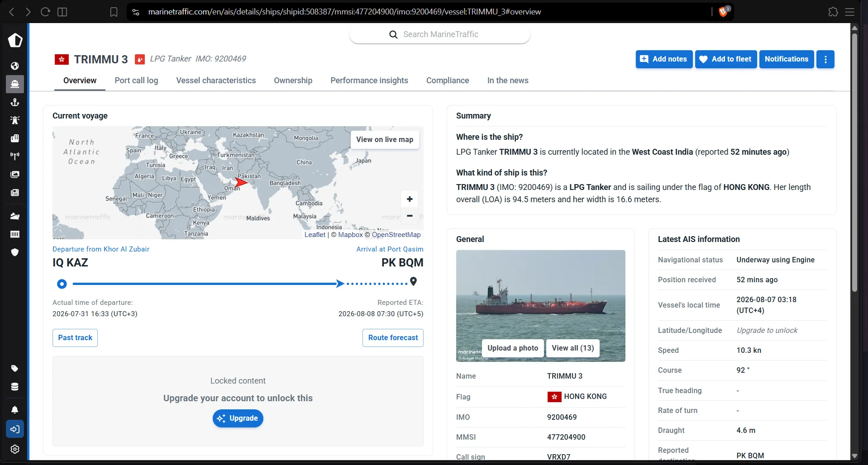Open the notifications bell sidebar icon

(15, 410)
